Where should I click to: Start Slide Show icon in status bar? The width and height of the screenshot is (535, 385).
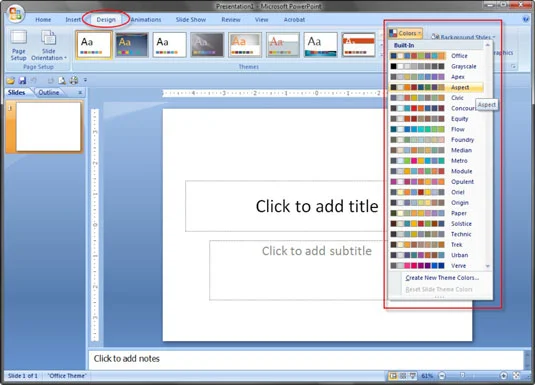(x=413, y=376)
